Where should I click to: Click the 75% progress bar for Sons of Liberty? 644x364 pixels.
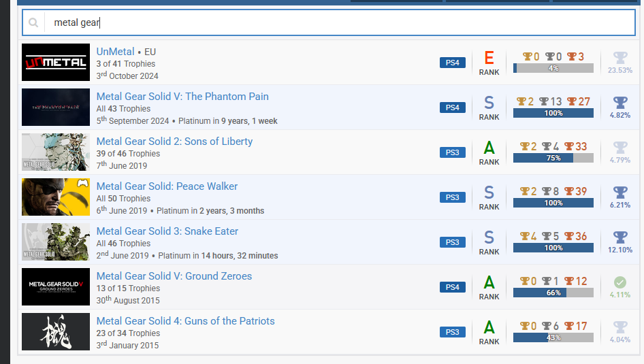click(x=553, y=158)
